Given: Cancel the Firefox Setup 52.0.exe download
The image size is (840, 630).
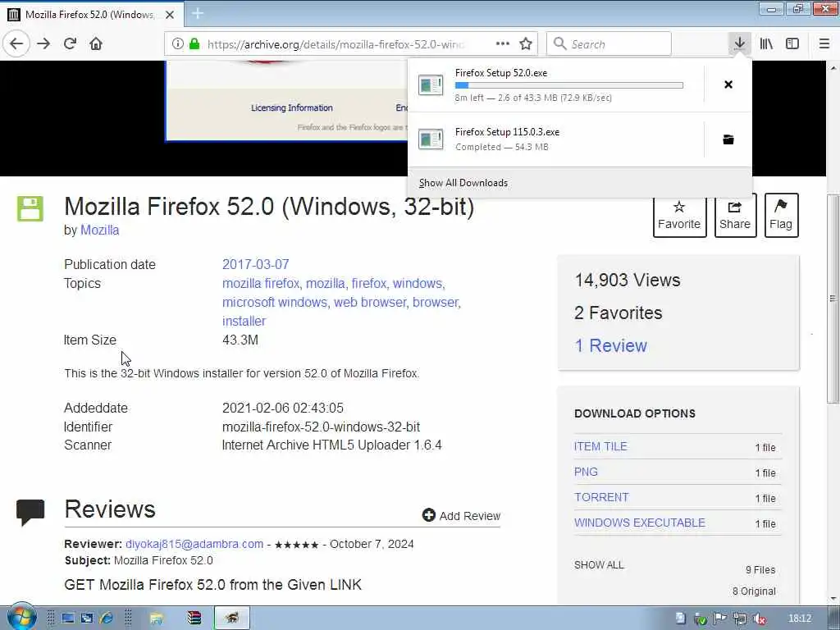Looking at the screenshot, I should point(728,84).
